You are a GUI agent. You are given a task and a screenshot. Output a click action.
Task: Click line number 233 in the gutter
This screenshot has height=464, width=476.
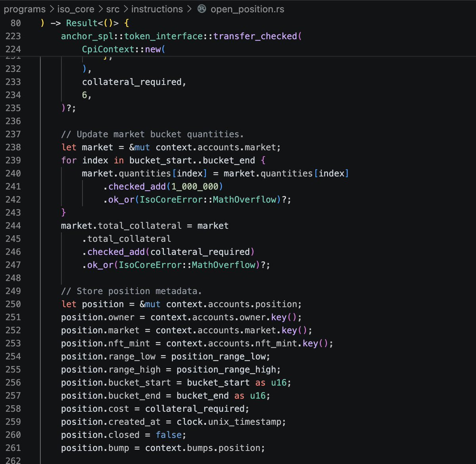coord(13,82)
